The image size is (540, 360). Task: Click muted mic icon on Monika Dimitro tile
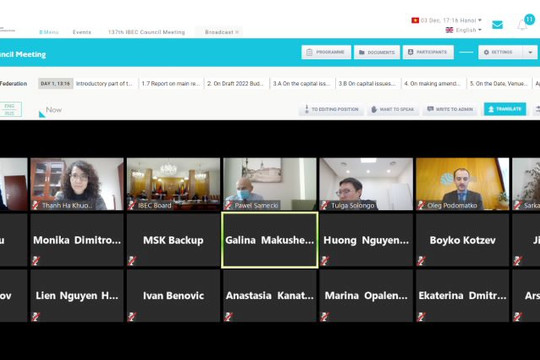pos(35,260)
